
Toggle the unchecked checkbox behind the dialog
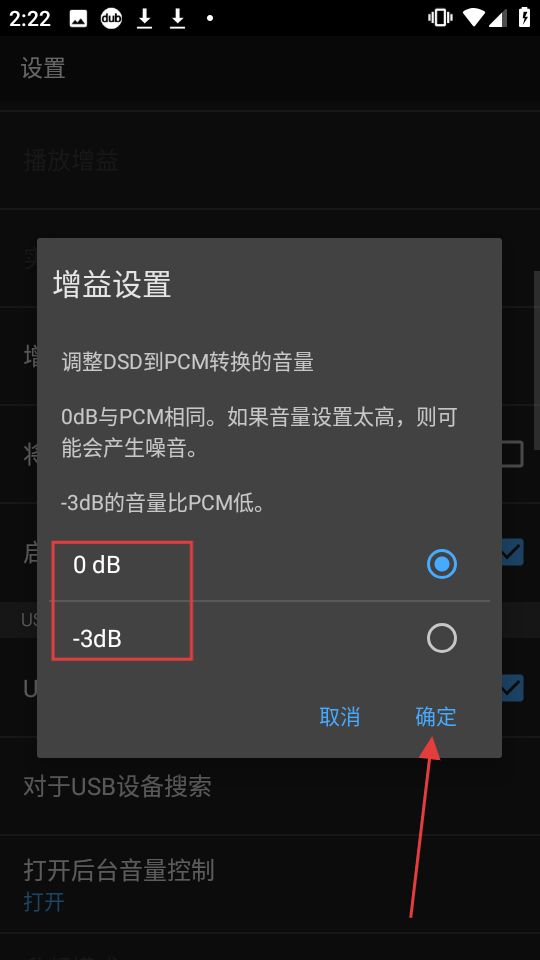512,454
